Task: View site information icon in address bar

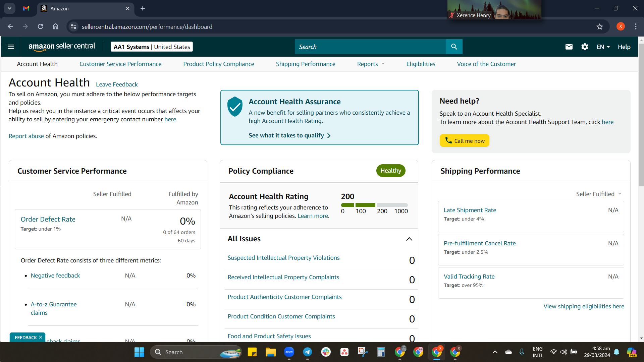Action: click(73, 26)
